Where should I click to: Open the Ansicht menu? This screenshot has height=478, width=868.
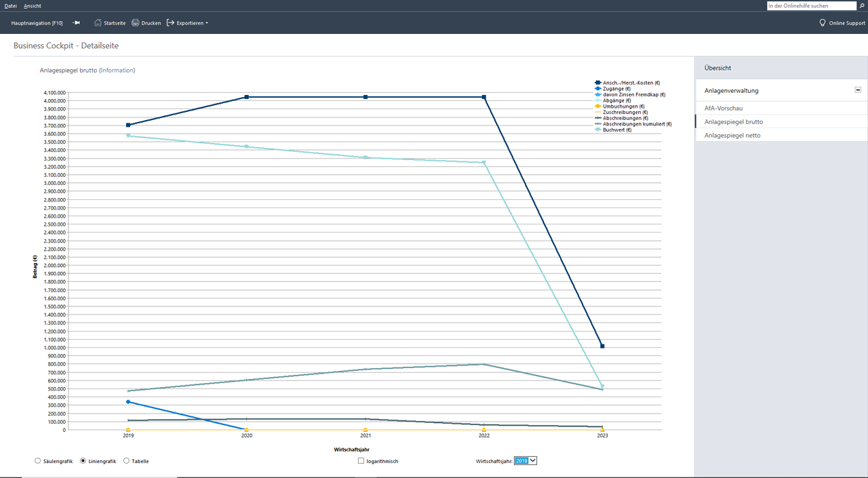coord(33,5)
